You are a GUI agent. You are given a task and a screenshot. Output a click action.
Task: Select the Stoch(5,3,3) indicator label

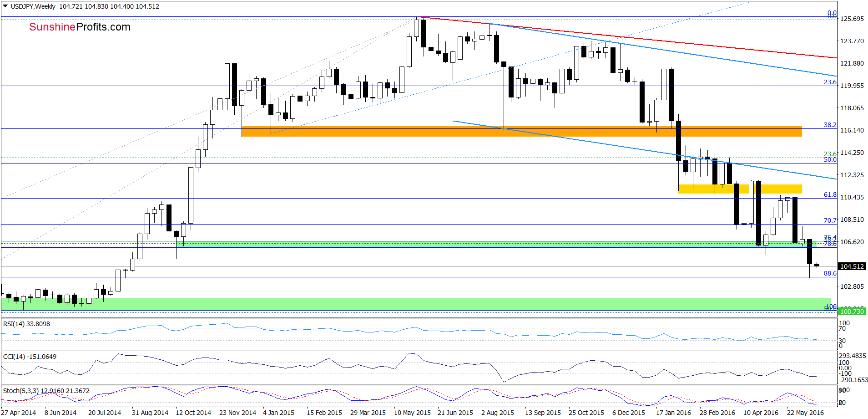tap(46, 391)
